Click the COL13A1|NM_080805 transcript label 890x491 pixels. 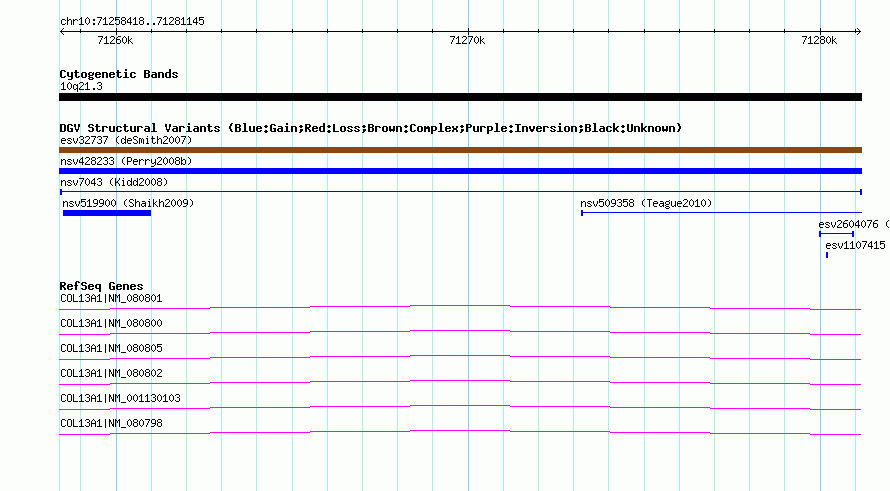tap(111, 349)
